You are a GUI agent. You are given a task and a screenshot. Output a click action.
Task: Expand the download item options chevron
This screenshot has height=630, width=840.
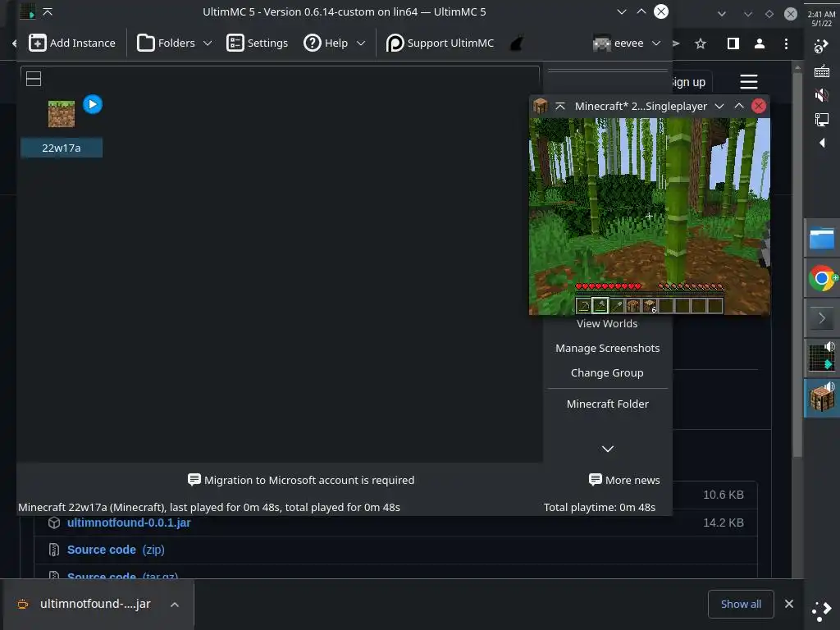pos(175,605)
